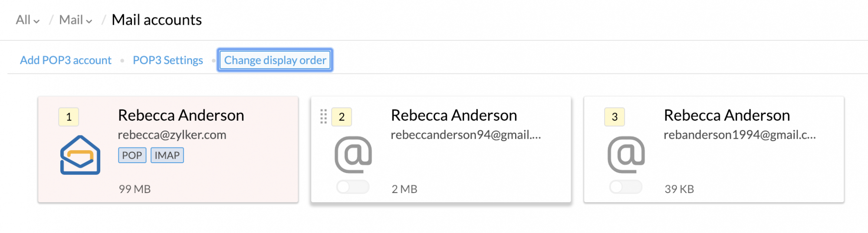Open Add POP3 account link
Image resolution: width=868 pixels, height=233 pixels.
(x=66, y=60)
